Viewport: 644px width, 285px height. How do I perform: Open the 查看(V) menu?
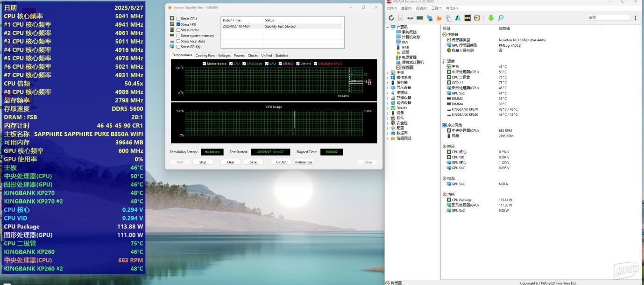406,8
